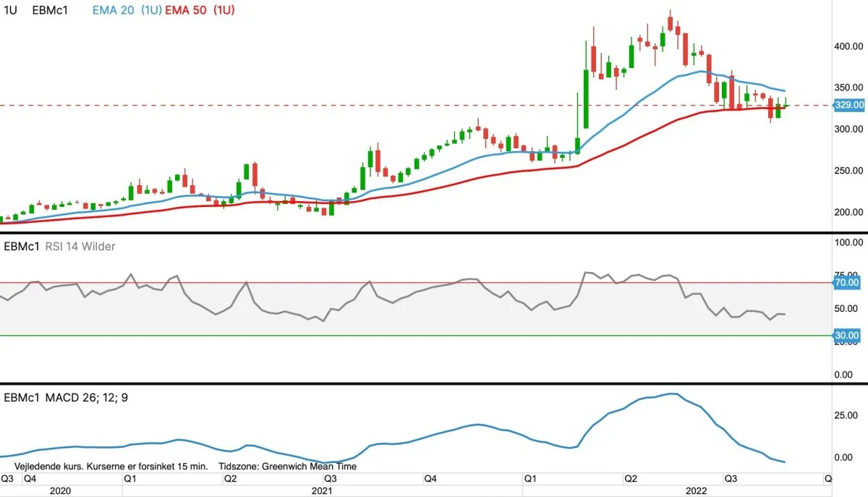Click the 100.00 RSI axis label
Image resolution: width=868 pixels, height=497 pixels.
click(849, 243)
